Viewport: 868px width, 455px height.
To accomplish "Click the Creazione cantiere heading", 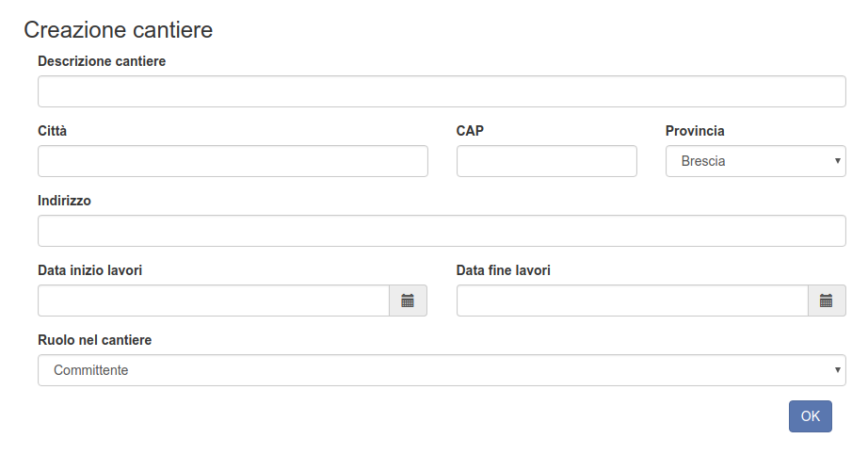I will 119,30.
